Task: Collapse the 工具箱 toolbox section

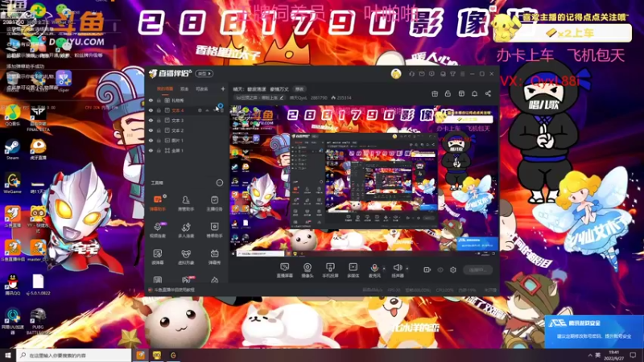Action: 219,183
